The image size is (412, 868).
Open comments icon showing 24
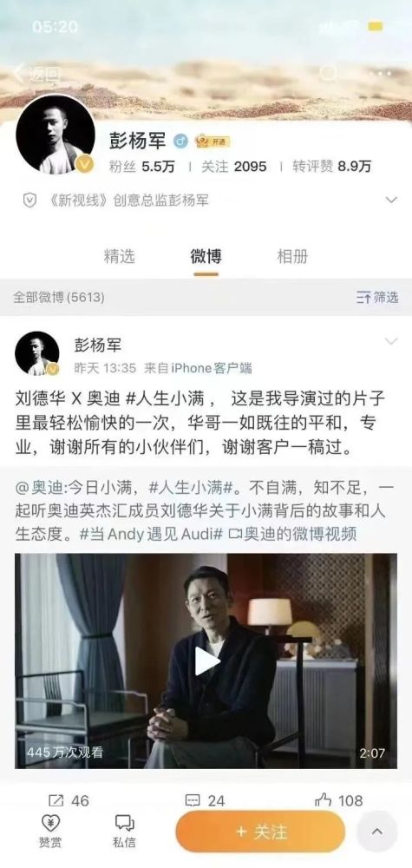(206, 800)
